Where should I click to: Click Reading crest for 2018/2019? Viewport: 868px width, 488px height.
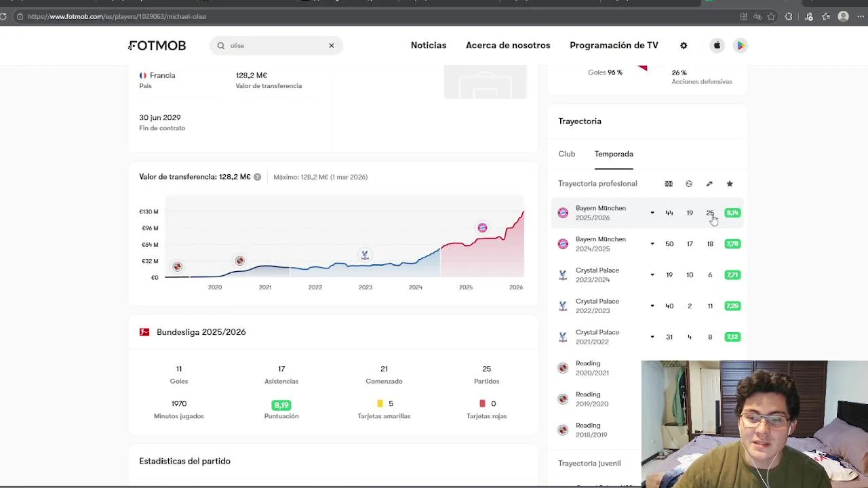(563, 430)
